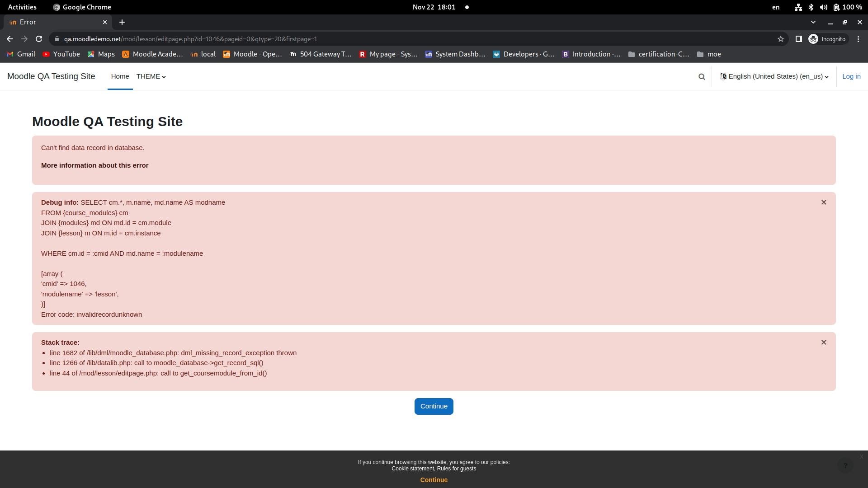This screenshot has width=868, height=488.
Task: Open the local bookmark
Action: (203, 54)
